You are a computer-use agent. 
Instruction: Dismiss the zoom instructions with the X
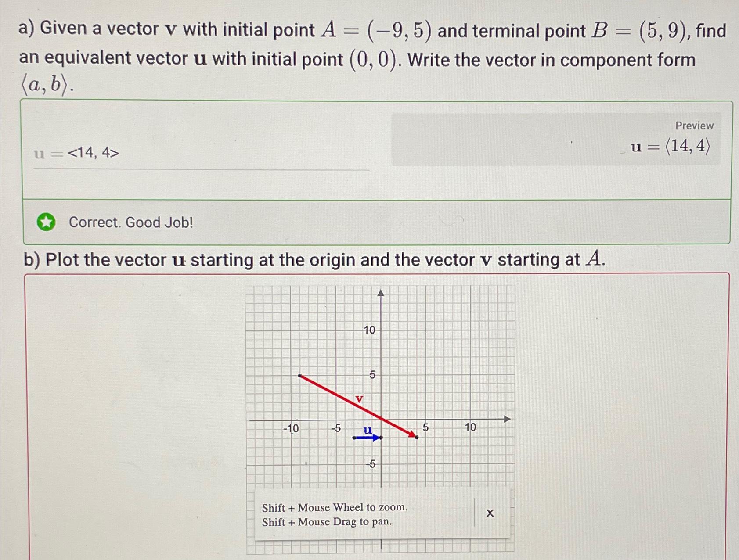click(490, 512)
